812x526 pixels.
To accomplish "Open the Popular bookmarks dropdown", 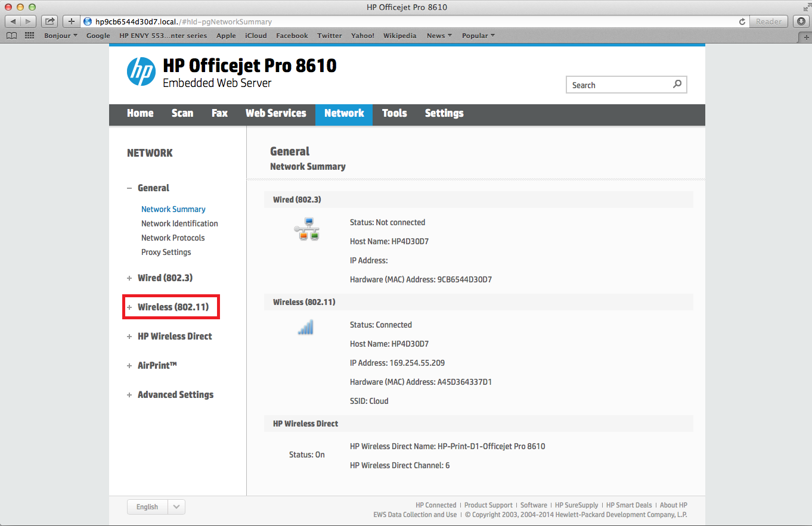I will [x=479, y=36].
